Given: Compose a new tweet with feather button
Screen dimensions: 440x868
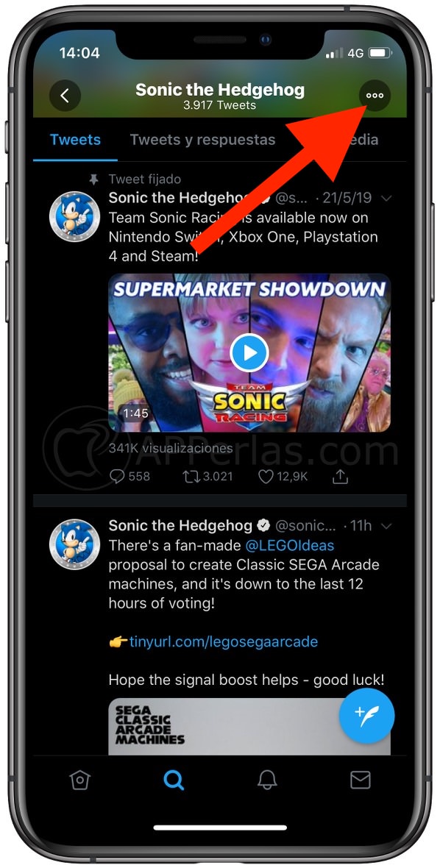Looking at the screenshot, I should 366,716.
